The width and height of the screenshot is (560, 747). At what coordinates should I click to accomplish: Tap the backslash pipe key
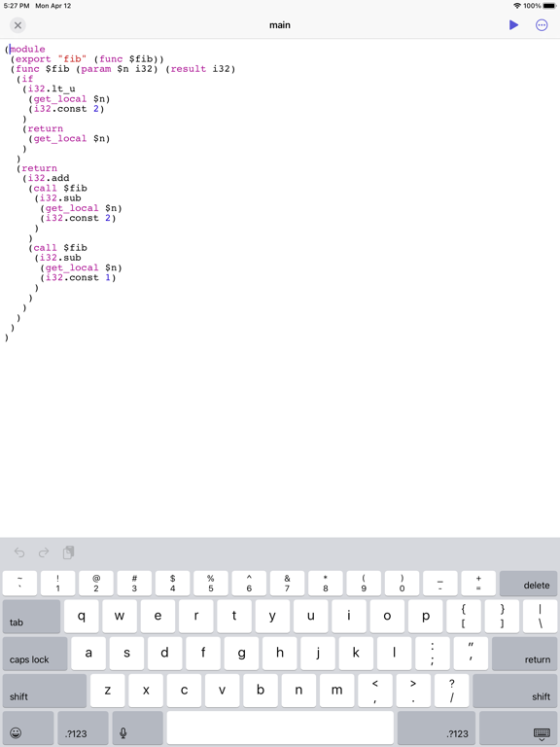pos(540,616)
